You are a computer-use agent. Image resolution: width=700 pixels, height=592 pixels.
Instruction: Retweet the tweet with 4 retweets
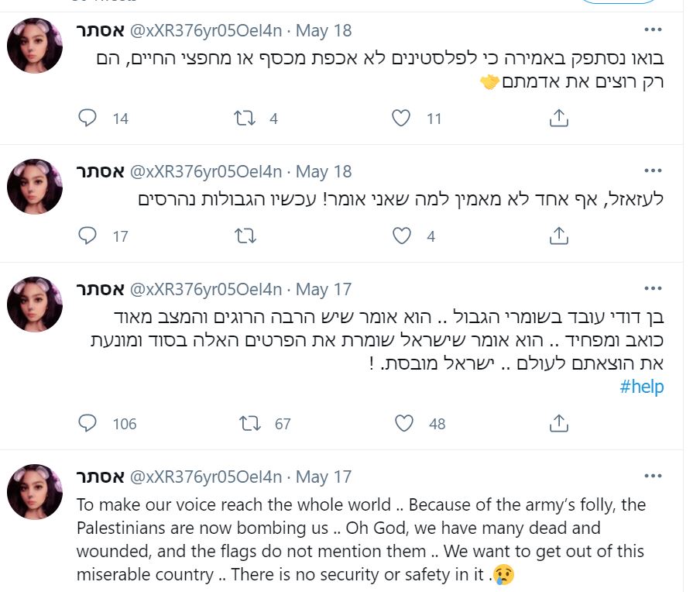coord(245,119)
